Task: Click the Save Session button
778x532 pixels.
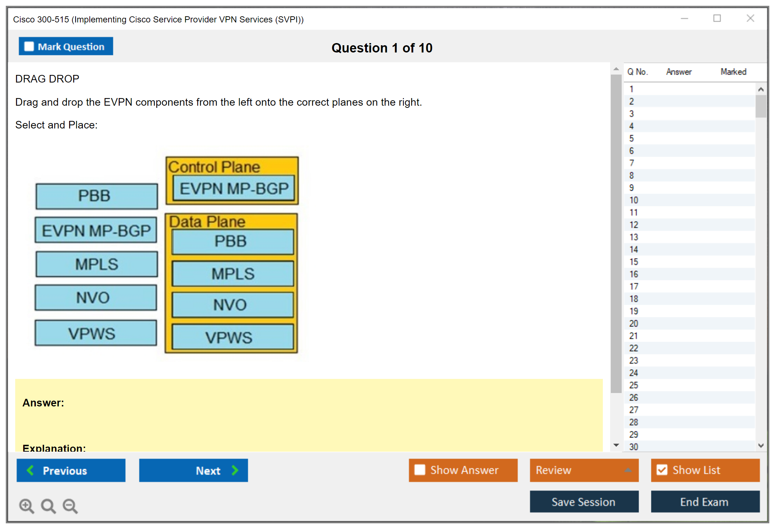Action: pyautogui.click(x=584, y=502)
